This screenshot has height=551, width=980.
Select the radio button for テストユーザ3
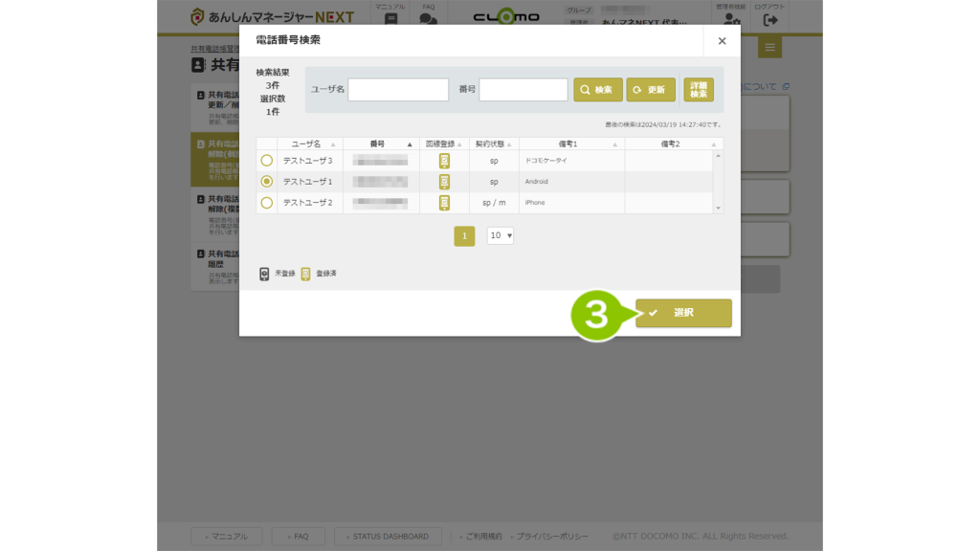(x=266, y=161)
